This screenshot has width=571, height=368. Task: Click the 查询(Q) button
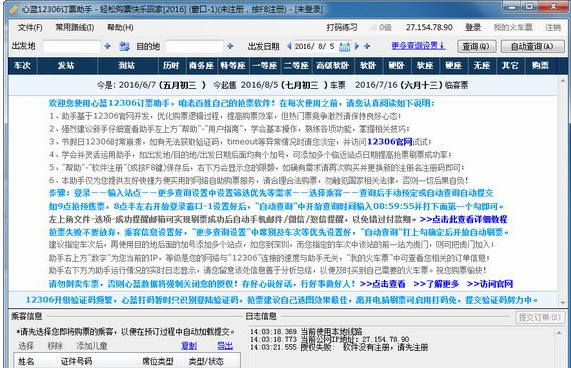pyautogui.click(x=476, y=46)
